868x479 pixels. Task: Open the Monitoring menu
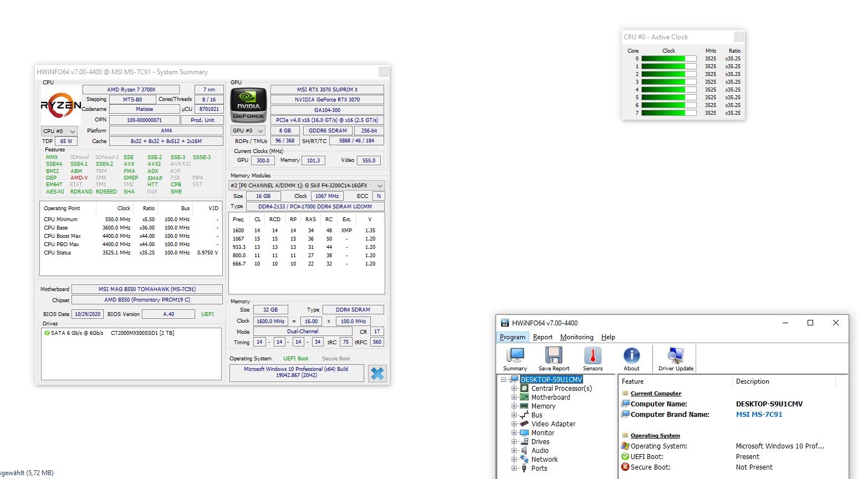pos(576,337)
